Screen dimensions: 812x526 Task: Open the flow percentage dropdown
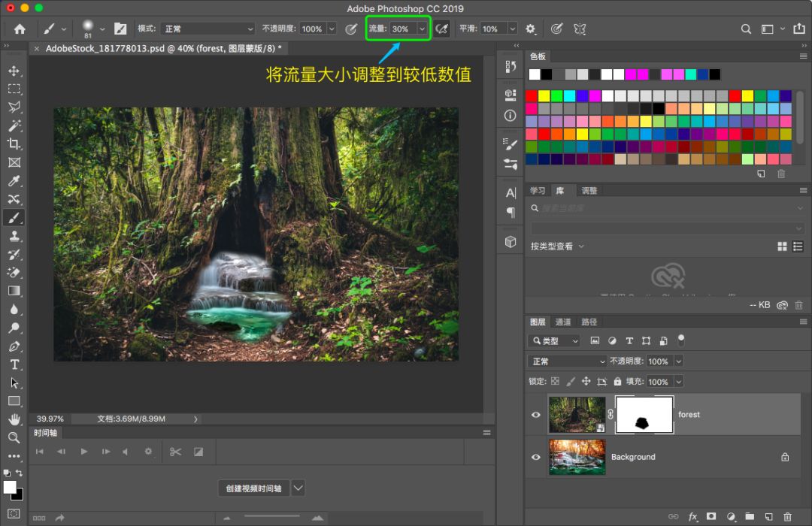(x=422, y=29)
